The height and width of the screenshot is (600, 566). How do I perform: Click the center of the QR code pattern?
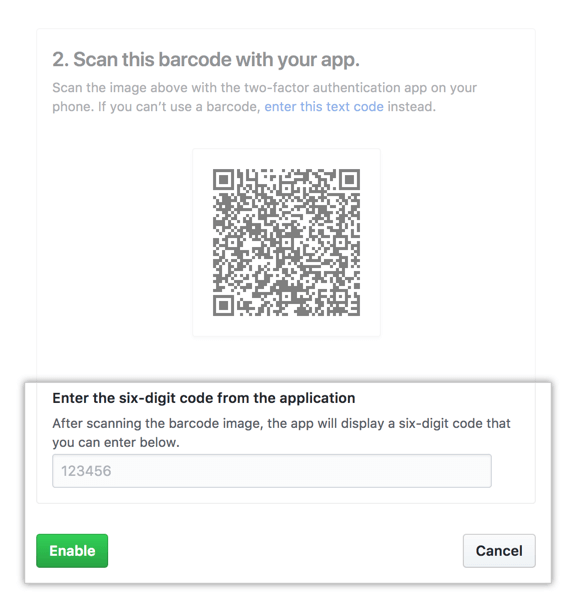(286, 243)
